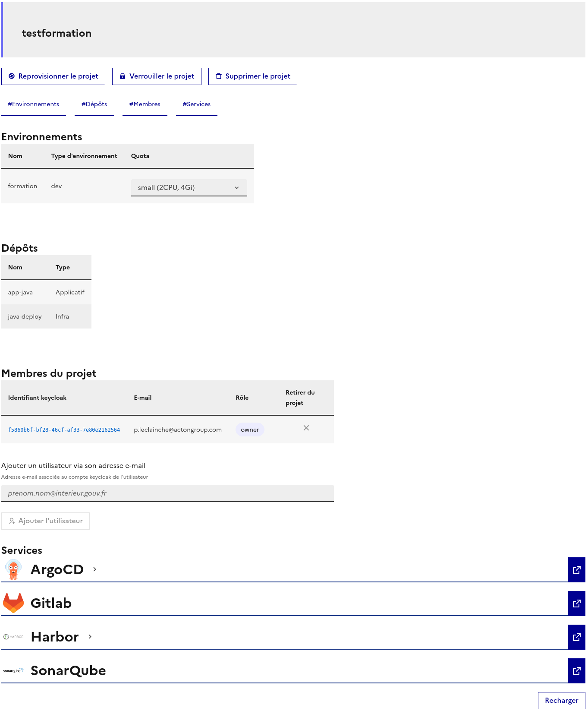This screenshot has width=588, height=711.
Task: Click the SonarQube logo
Action: (x=13, y=671)
